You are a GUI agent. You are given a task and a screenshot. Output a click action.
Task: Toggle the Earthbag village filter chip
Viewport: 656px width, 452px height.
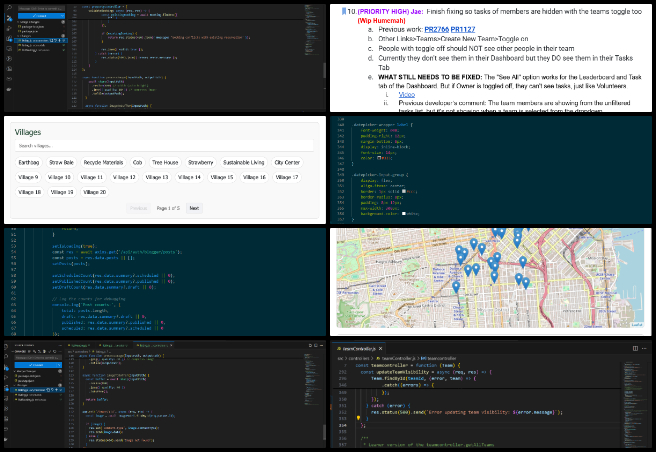pyautogui.click(x=29, y=162)
